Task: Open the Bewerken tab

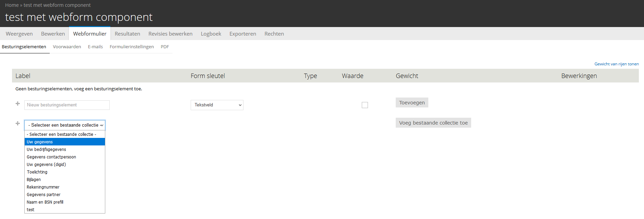Action: pyautogui.click(x=53, y=34)
